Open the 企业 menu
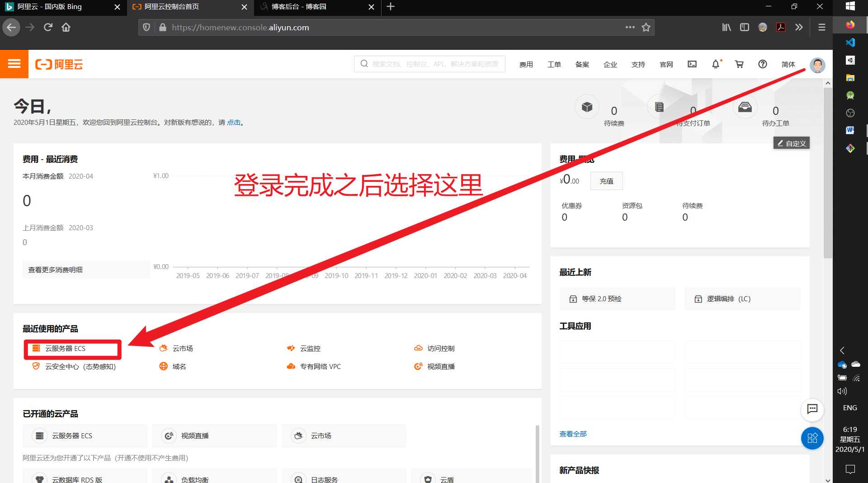868x483 pixels. [610, 64]
